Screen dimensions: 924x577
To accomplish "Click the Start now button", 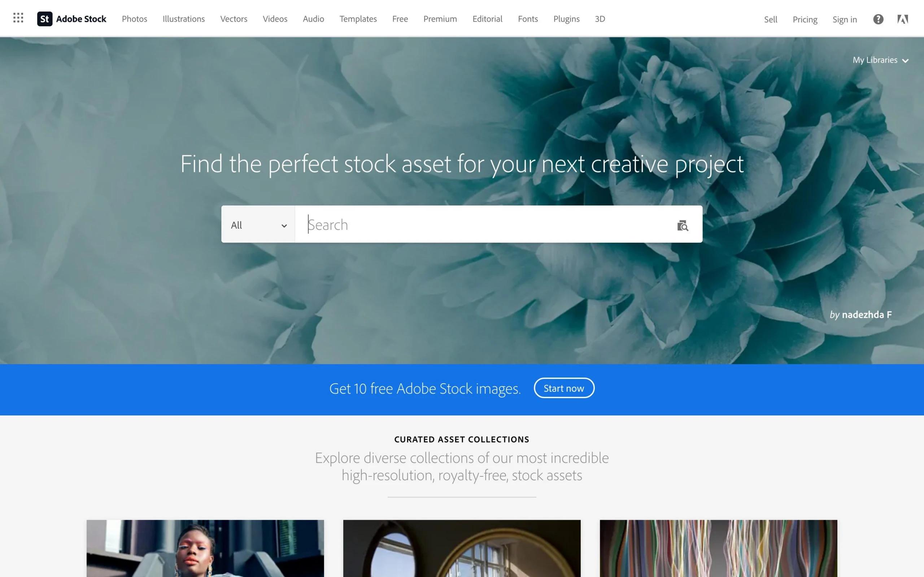I will pos(564,388).
